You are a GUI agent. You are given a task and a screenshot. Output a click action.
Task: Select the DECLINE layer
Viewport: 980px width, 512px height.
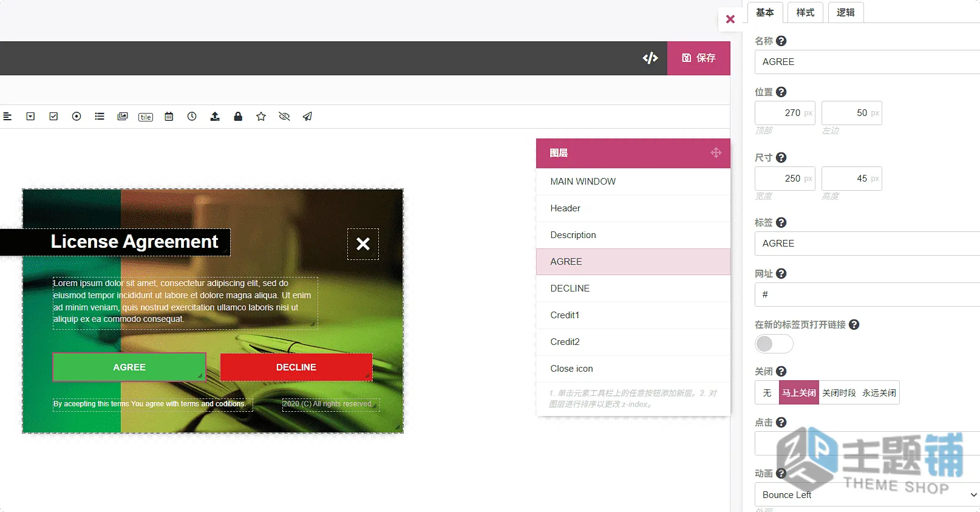pos(633,288)
